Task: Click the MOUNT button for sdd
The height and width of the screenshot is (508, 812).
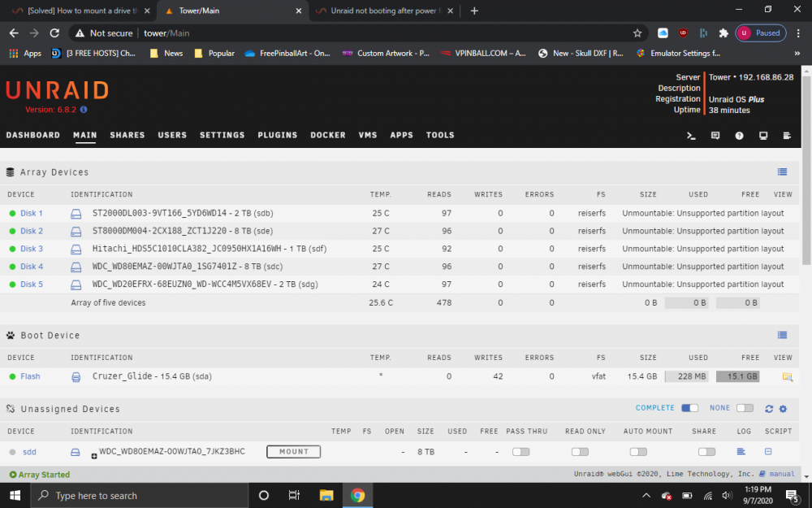Action: pos(294,451)
